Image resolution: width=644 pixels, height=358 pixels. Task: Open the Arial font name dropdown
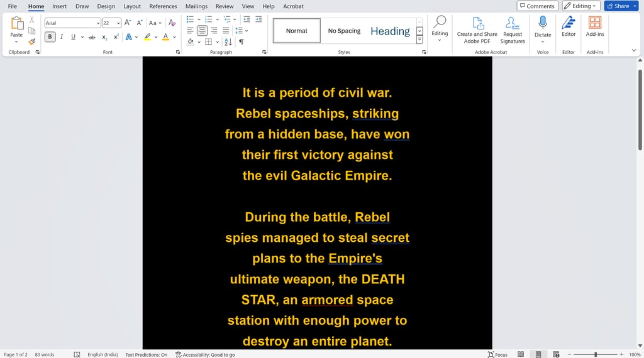97,23
